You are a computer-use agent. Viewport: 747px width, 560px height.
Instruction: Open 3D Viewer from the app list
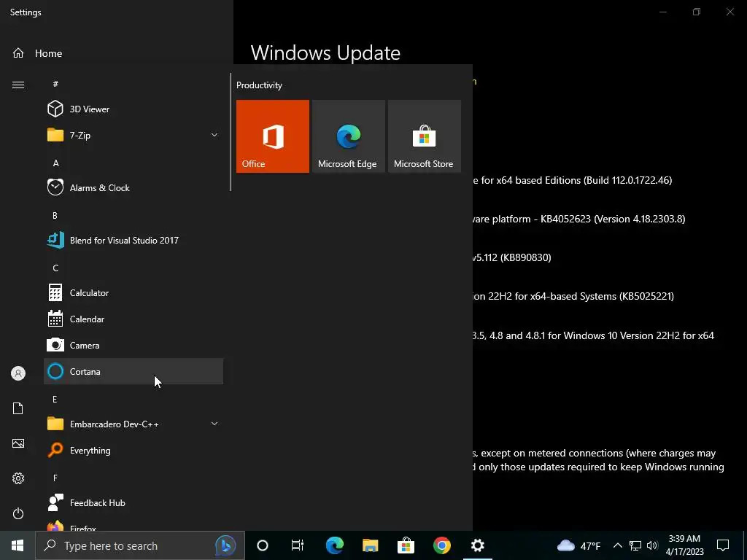(133, 109)
